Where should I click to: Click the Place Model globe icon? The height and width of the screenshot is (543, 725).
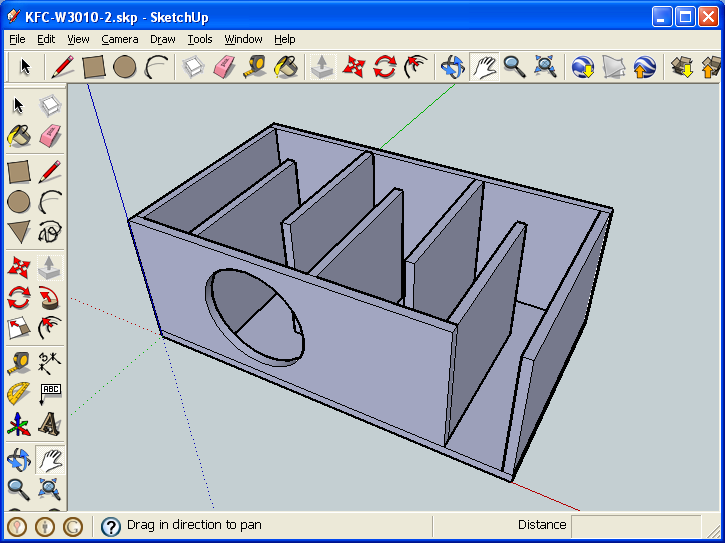click(x=644, y=67)
